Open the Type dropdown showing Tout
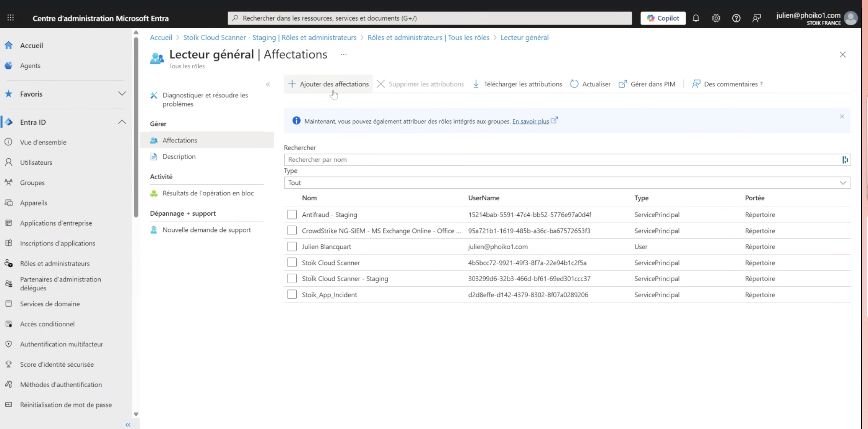 click(x=567, y=183)
